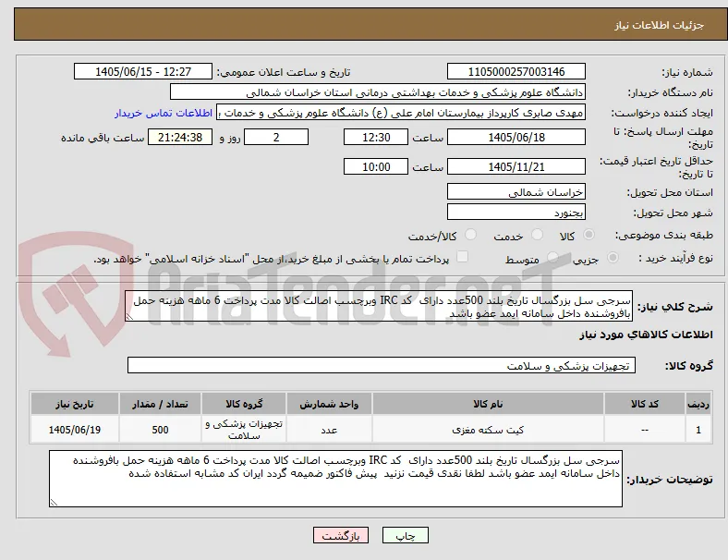Click the اطلاعات کالاهای مورد نیاز heading

646,335
